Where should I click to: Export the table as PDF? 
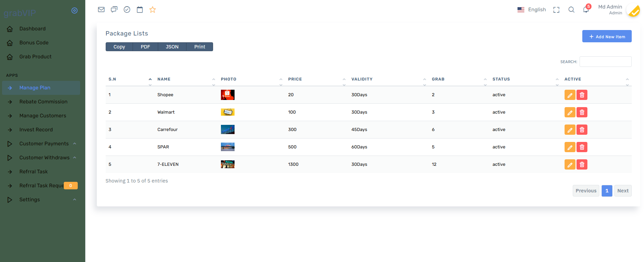(x=145, y=47)
